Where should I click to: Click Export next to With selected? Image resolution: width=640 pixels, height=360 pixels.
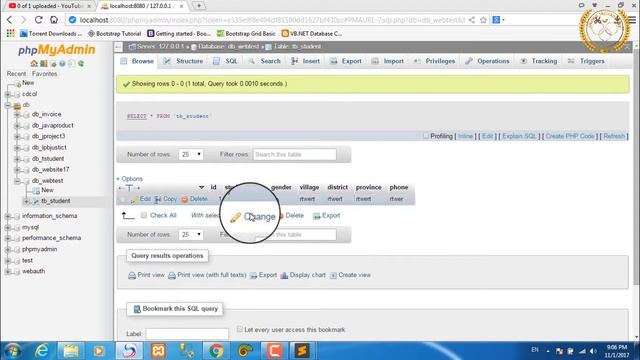point(327,216)
